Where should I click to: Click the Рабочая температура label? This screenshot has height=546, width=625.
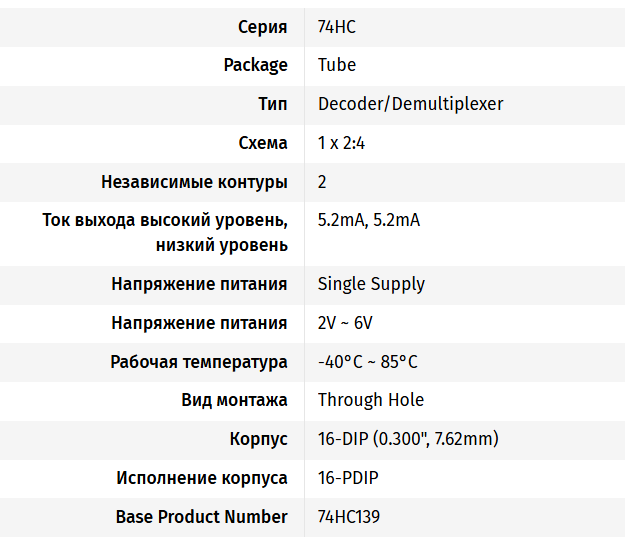[x=199, y=362]
